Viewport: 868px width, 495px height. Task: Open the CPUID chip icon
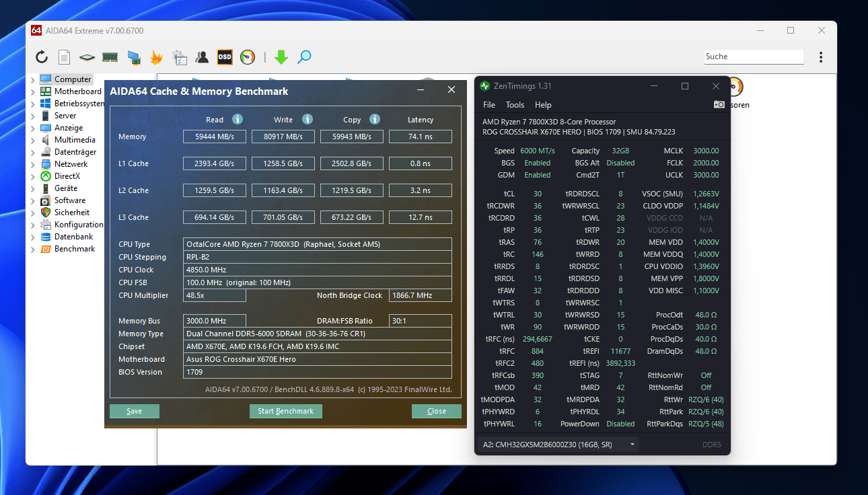[x=87, y=58]
